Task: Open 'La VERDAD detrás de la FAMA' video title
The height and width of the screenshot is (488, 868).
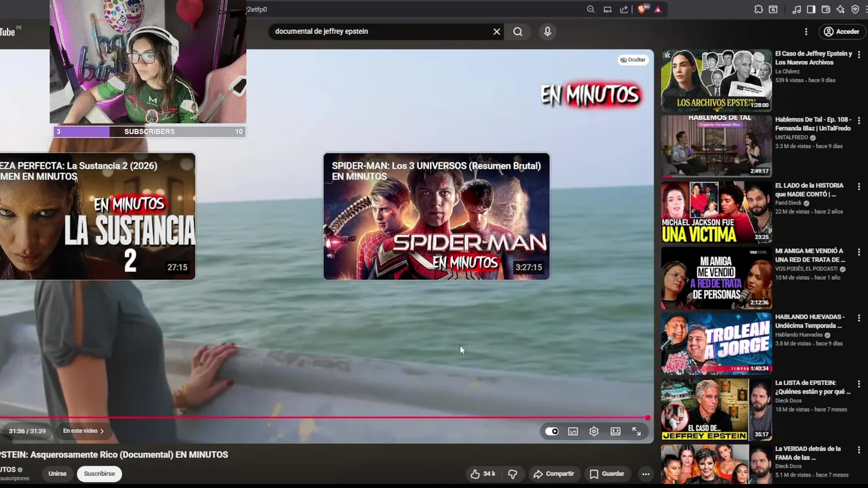Action: point(808,453)
